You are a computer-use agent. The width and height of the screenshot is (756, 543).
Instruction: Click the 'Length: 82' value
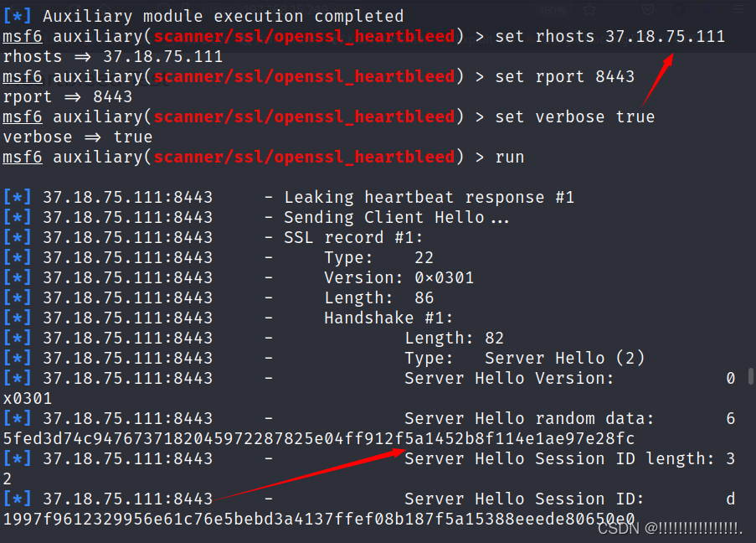pos(454,339)
